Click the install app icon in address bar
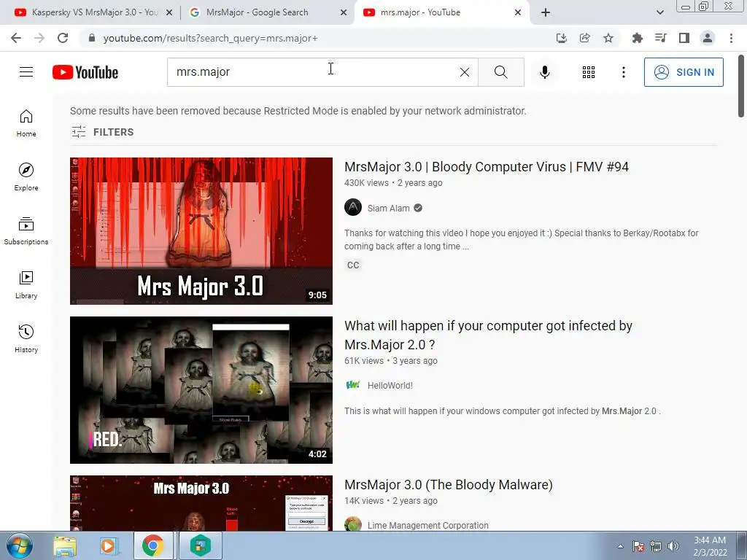The image size is (747, 560). pyautogui.click(x=562, y=38)
